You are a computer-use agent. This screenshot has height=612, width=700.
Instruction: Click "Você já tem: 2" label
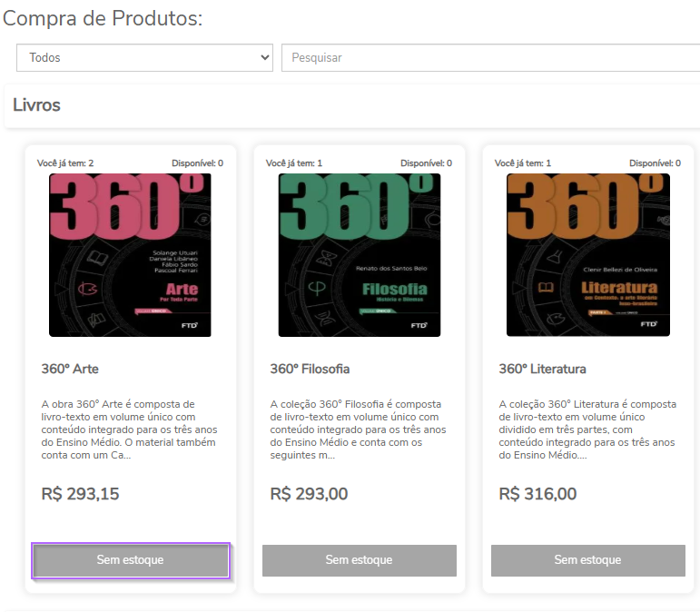tap(65, 163)
